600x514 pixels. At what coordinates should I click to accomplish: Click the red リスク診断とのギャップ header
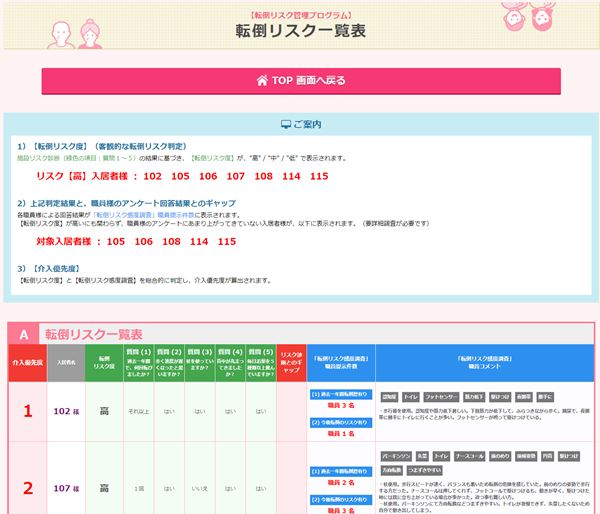click(x=291, y=361)
